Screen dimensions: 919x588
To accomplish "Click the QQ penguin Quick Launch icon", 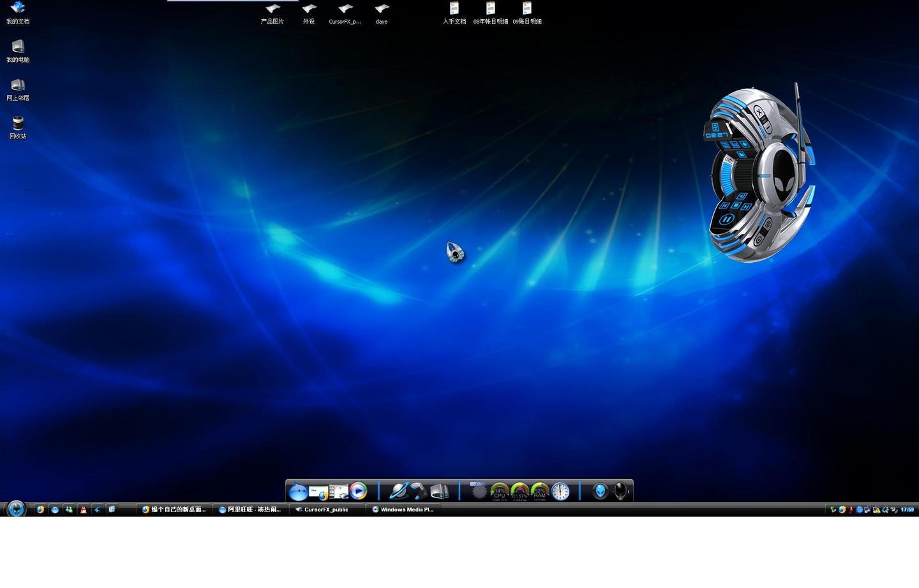I will pos(83,510).
